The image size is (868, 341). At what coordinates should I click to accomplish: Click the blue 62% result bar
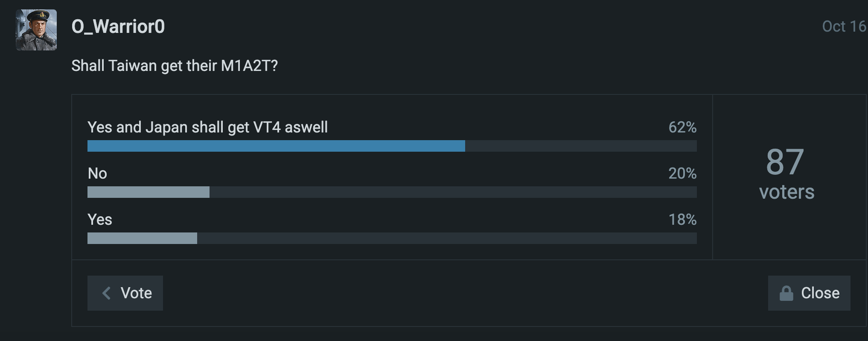tap(276, 146)
